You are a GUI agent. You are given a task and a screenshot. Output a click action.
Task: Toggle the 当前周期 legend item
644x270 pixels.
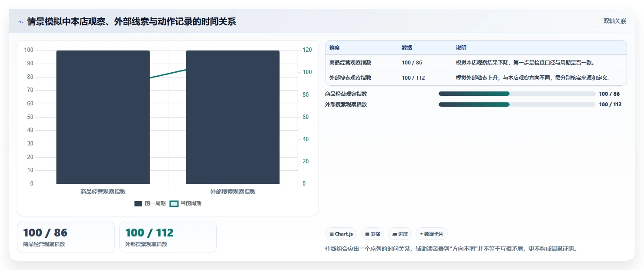point(185,203)
